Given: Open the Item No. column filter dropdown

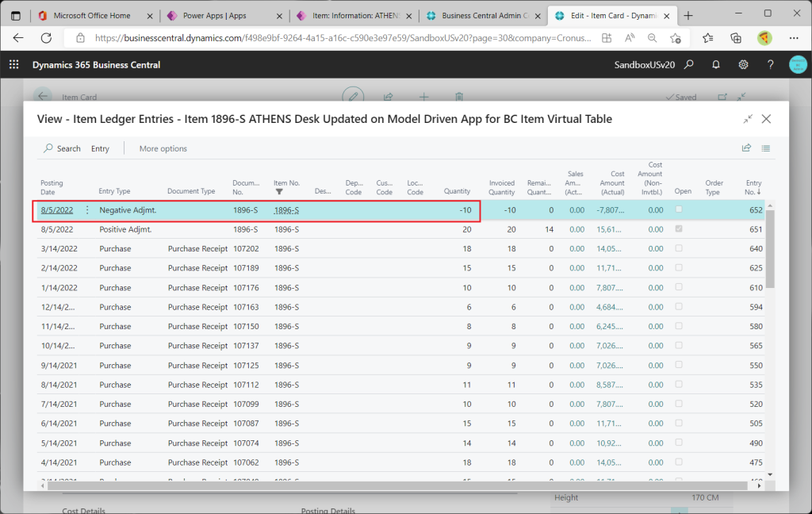Looking at the screenshot, I should (279, 192).
